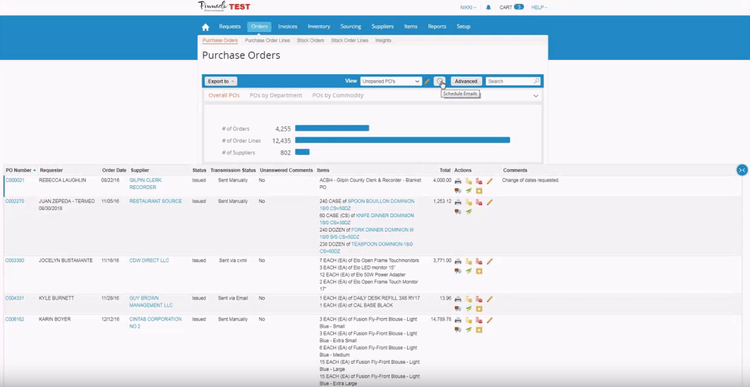This screenshot has width=750, height=387.
Task: Open the Schedule Emails clock icon
Action: coord(439,81)
